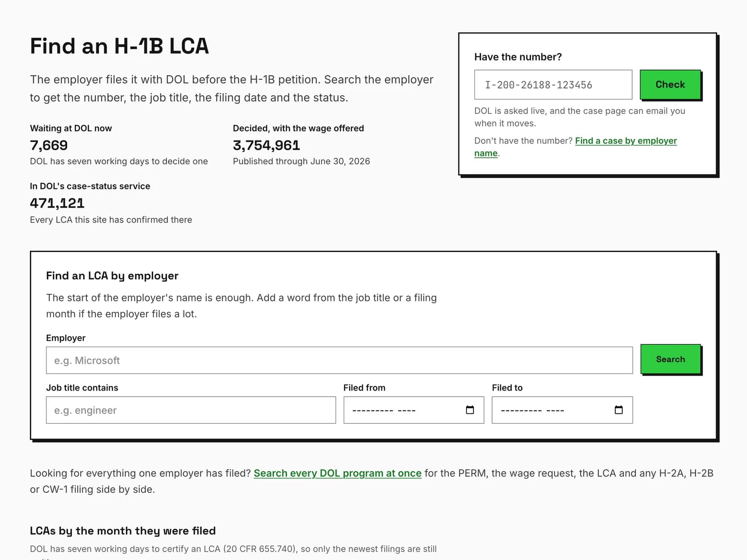Open Search every DOL program at once link
The image size is (747, 560).
[338, 473]
